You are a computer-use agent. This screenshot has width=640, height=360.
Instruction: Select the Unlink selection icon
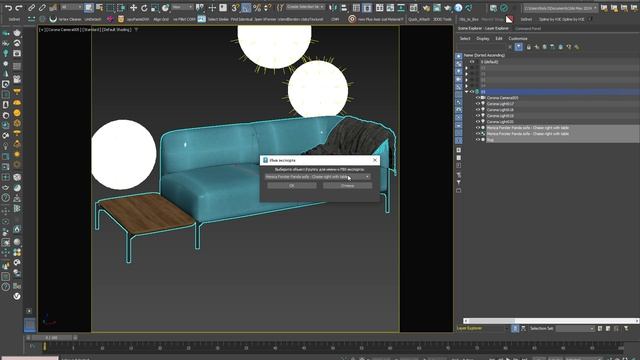(x=42, y=8)
